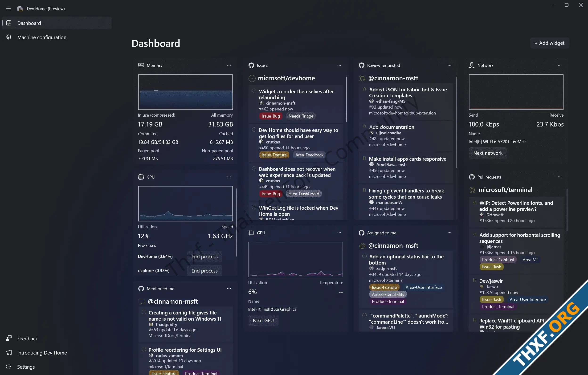Click the Introducing Dev Home megaphone icon
588x375 pixels.
click(x=9, y=353)
